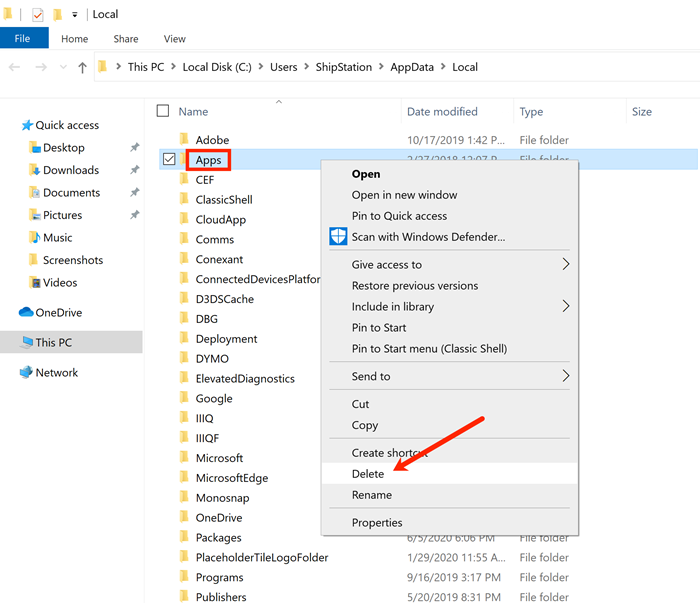The width and height of the screenshot is (700, 603).
Task: Click the New folder icon in title bar
Action: (x=58, y=15)
